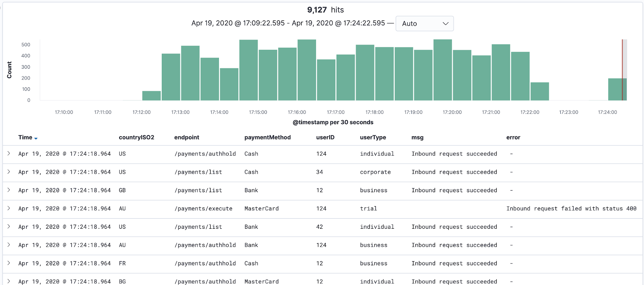
Task: Expand the FR Cash authhold row
Action: point(8,263)
